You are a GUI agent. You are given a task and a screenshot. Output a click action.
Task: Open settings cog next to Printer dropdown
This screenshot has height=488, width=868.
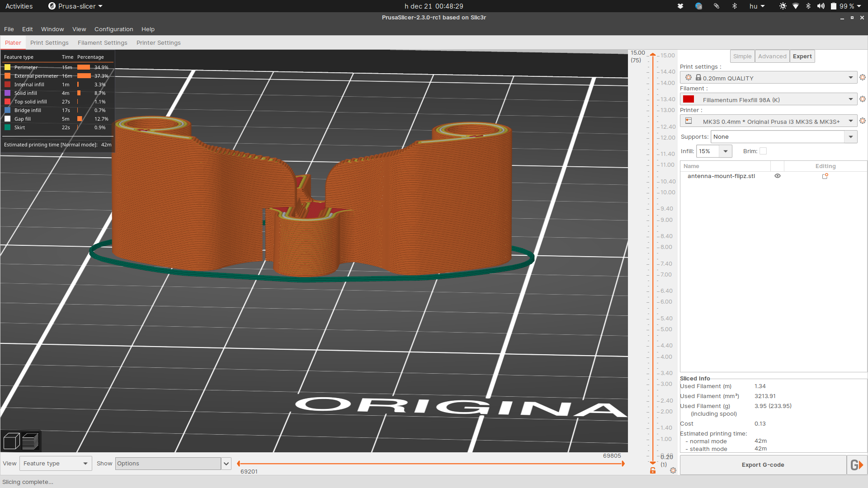863,121
